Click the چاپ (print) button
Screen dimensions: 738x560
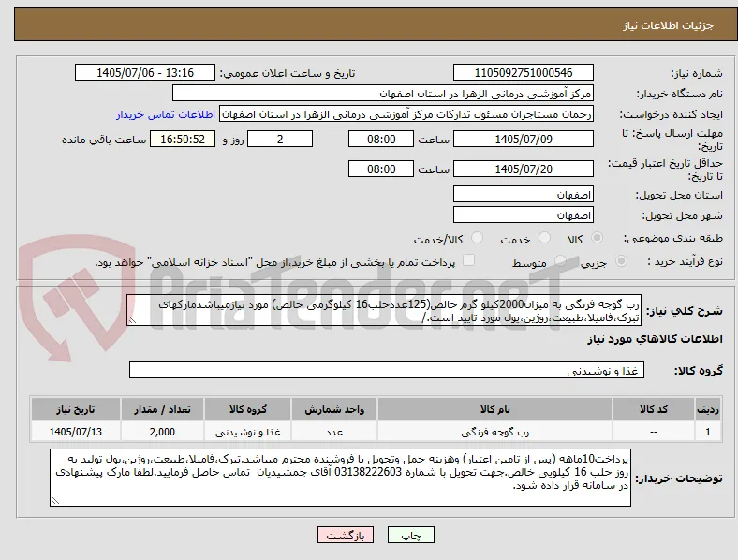411,535
